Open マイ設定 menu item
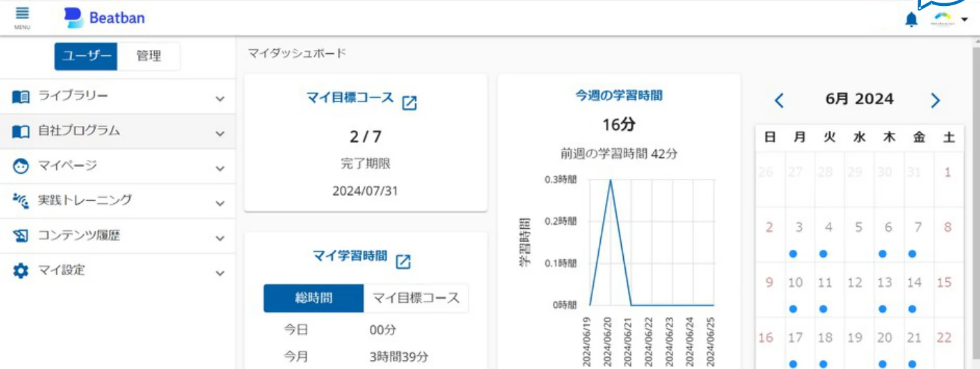980x369 pixels. (x=117, y=270)
